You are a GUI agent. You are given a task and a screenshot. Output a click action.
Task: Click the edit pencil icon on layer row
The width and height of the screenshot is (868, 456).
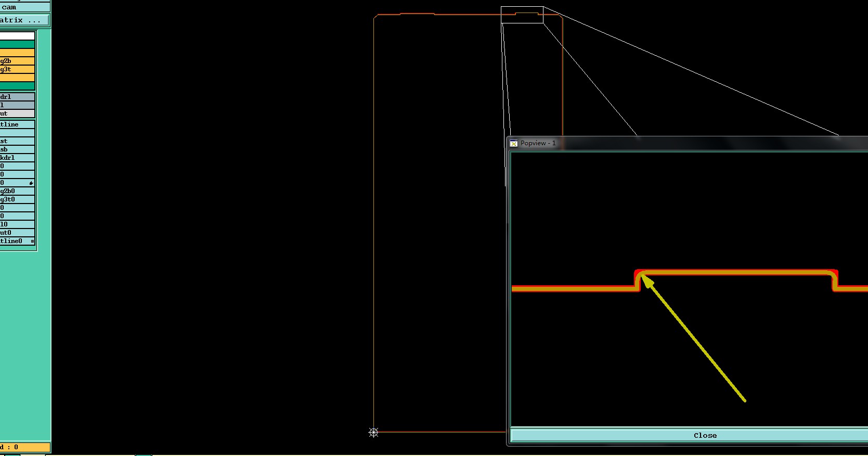pos(31,183)
